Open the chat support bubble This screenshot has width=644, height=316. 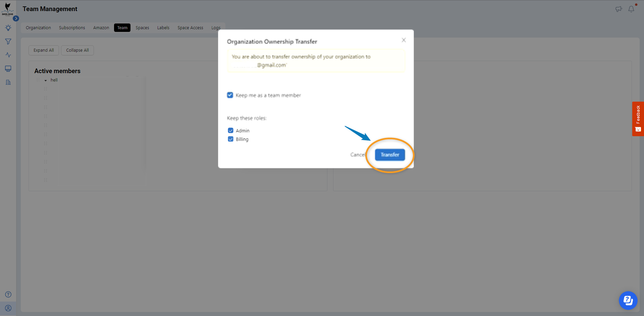628,300
